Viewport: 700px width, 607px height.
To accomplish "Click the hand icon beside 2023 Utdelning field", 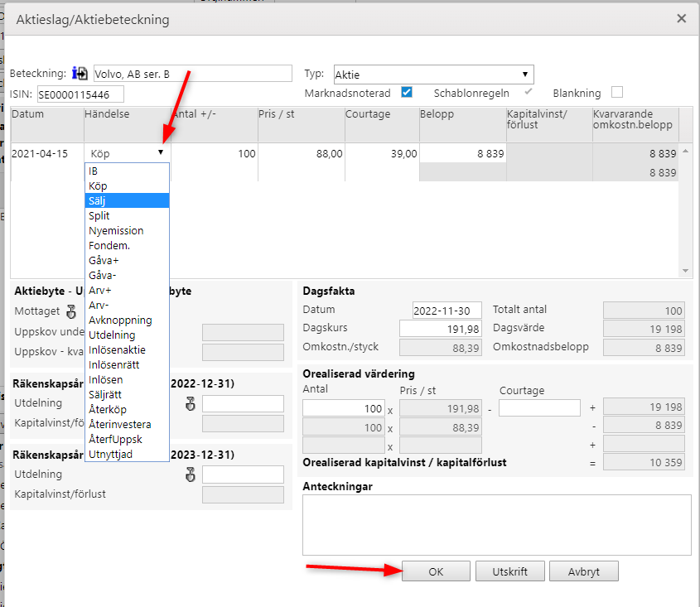I will 191,475.
